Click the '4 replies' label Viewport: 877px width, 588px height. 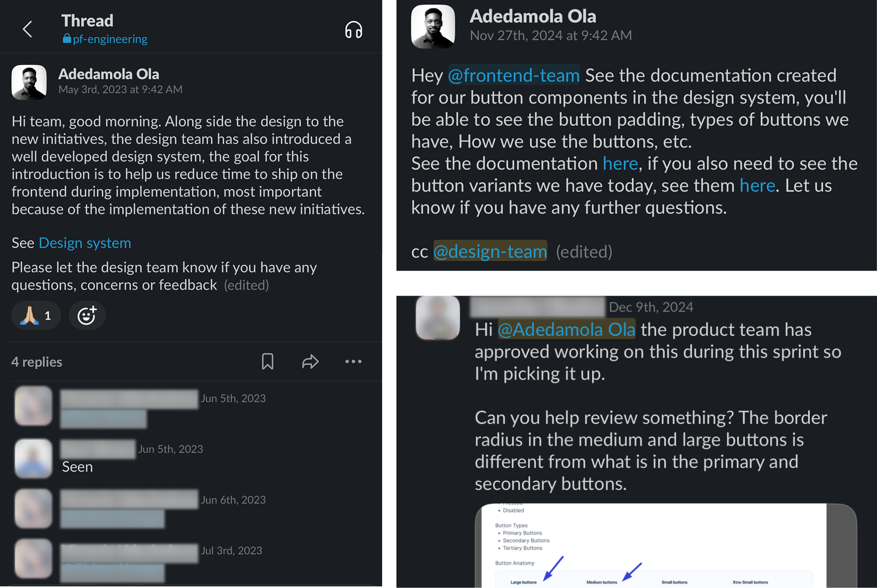37,362
